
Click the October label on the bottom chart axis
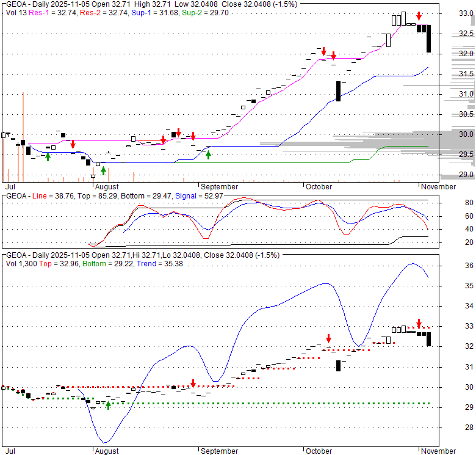point(317,451)
